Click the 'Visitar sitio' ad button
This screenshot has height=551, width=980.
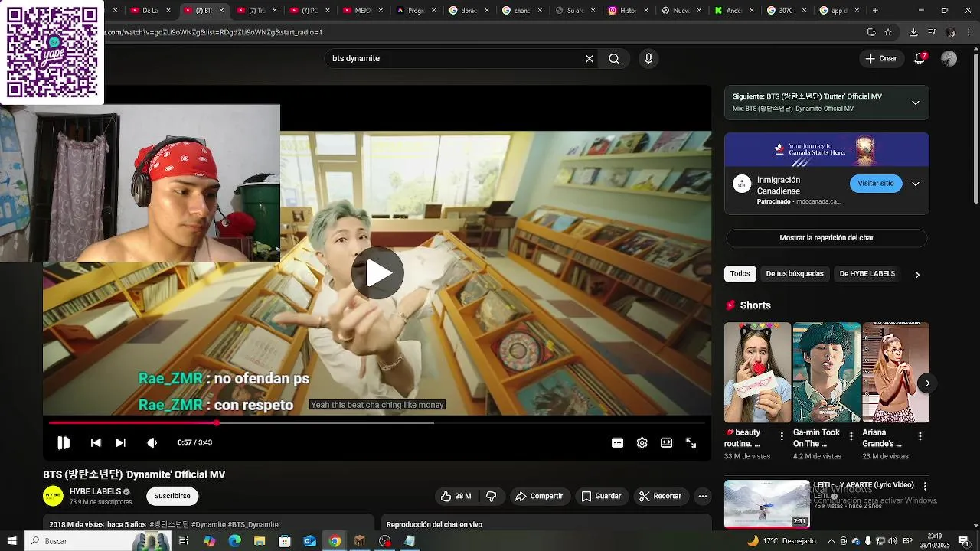coord(876,184)
